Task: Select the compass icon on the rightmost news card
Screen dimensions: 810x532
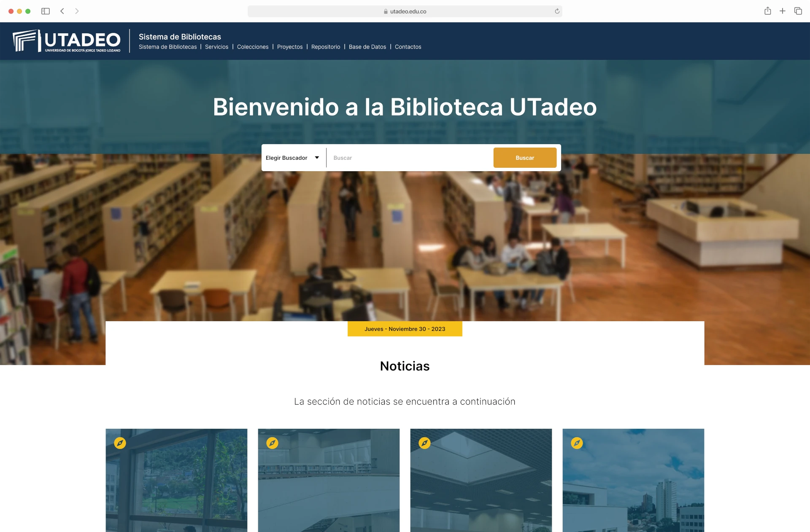Action: (x=577, y=443)
